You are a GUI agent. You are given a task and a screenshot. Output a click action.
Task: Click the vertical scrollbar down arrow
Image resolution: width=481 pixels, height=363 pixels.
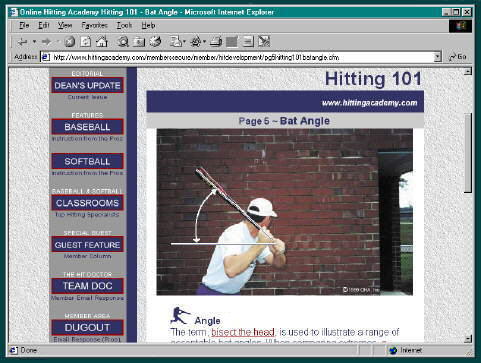point(468,338)
